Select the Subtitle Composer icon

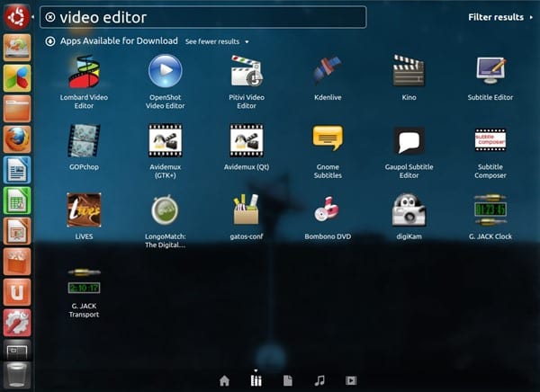click(490, 139)
